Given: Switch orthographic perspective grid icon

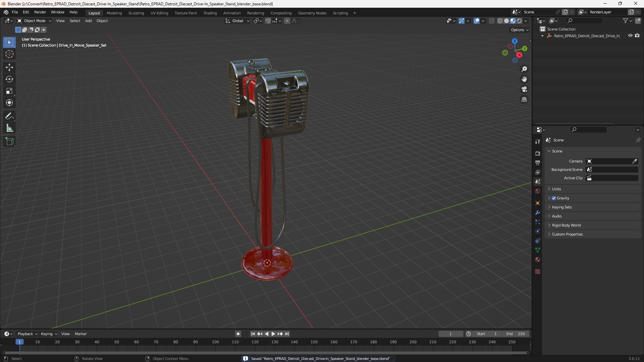Looking at the screenshot, I should pyautogui.click(x=524, y=99).
